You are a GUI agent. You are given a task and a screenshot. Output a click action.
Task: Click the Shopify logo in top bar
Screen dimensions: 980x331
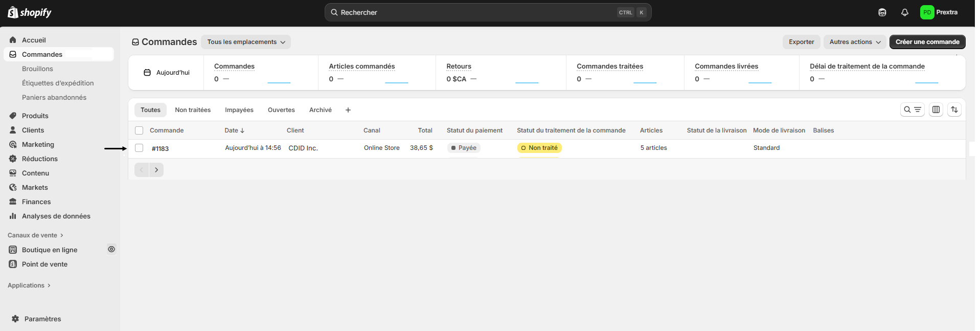click(x=30, y=12)
